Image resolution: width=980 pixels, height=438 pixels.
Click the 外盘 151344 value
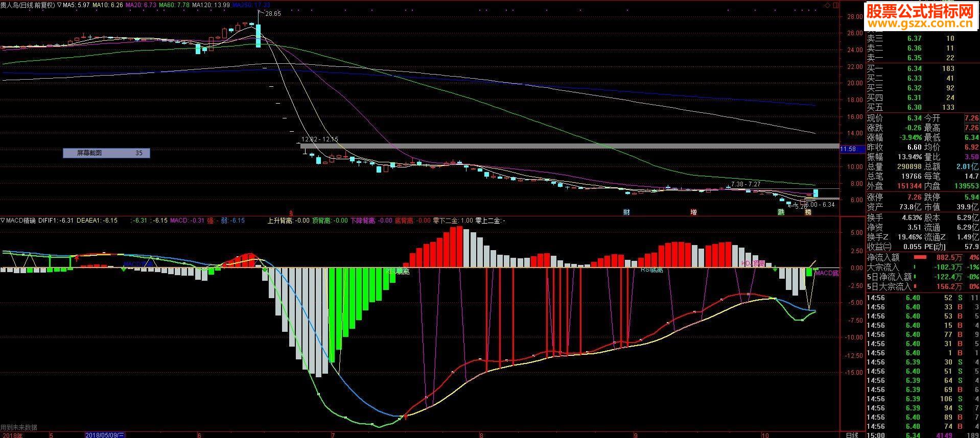(908, 186)
